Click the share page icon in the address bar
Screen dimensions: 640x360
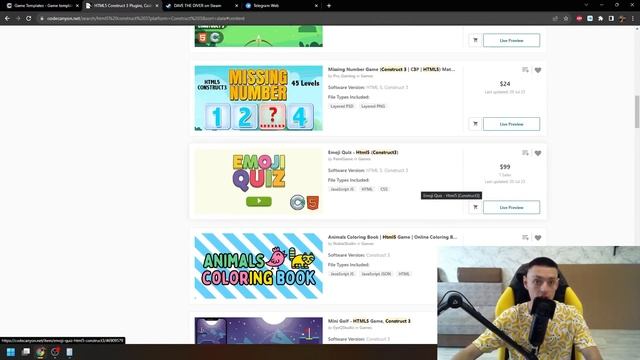[x=555, y=18]
